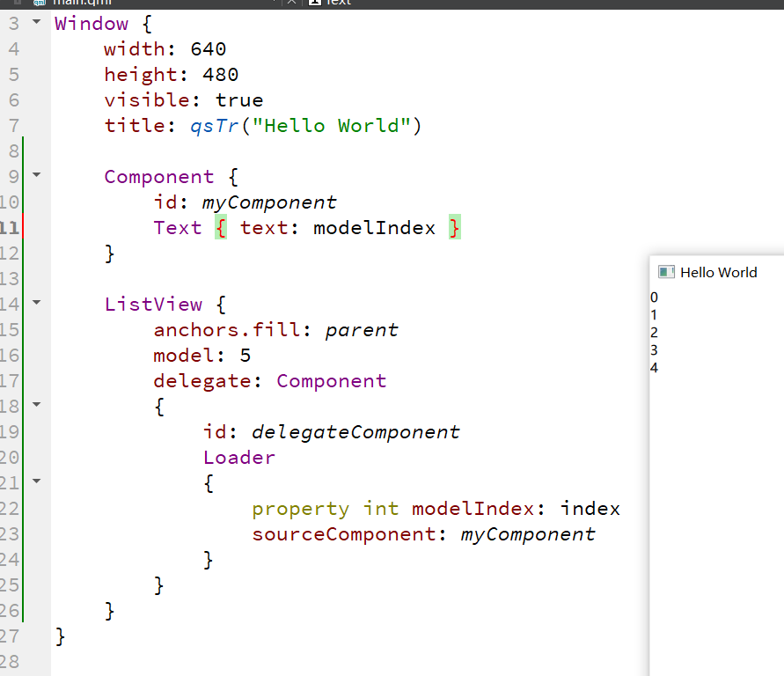The image size is (784, 676).
Task: Click the "Hello World" string literal
Action: tap(331, 126)
